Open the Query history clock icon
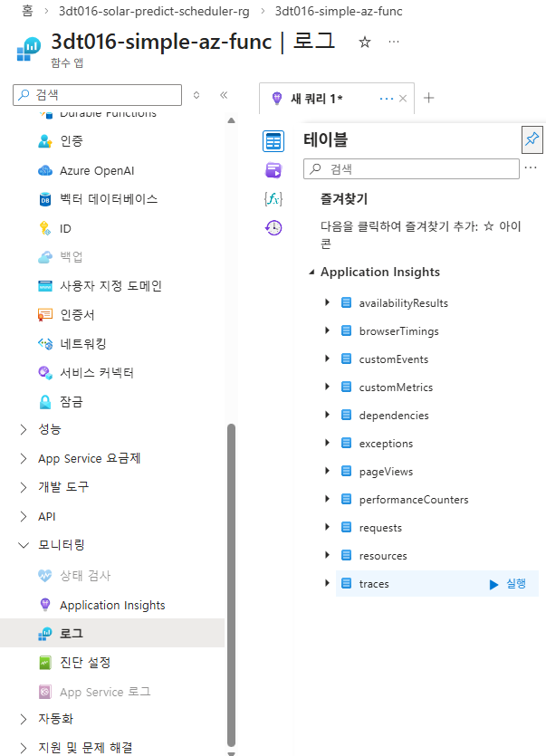Screen dimensions: 546x756 tap(273, 227)
